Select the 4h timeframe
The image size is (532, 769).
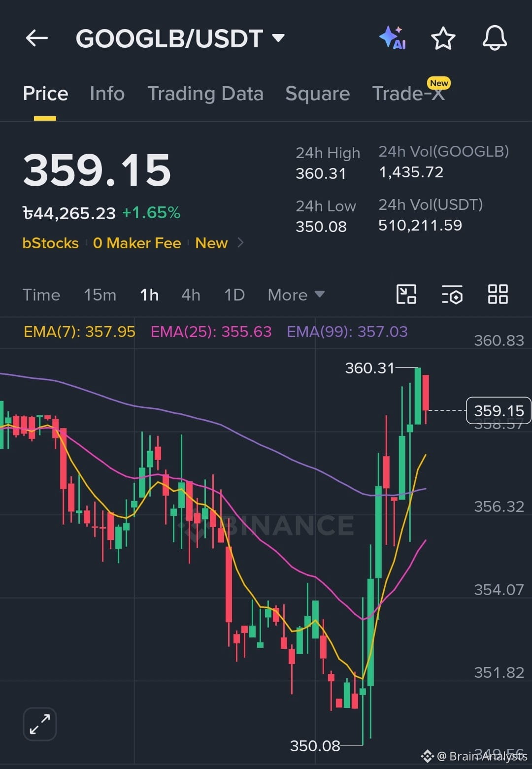191,295
